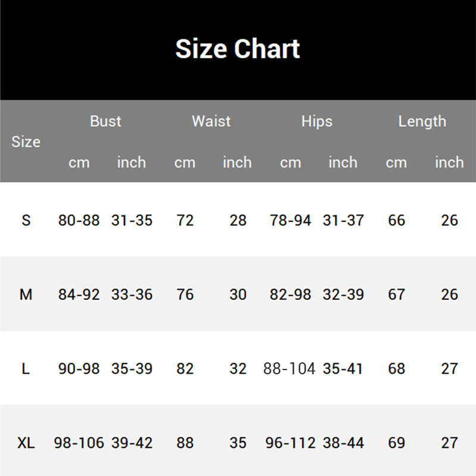Select the 35-39 bust inch value
The height and width of the screenshot is (476, 476).
[x=131, y=369]
